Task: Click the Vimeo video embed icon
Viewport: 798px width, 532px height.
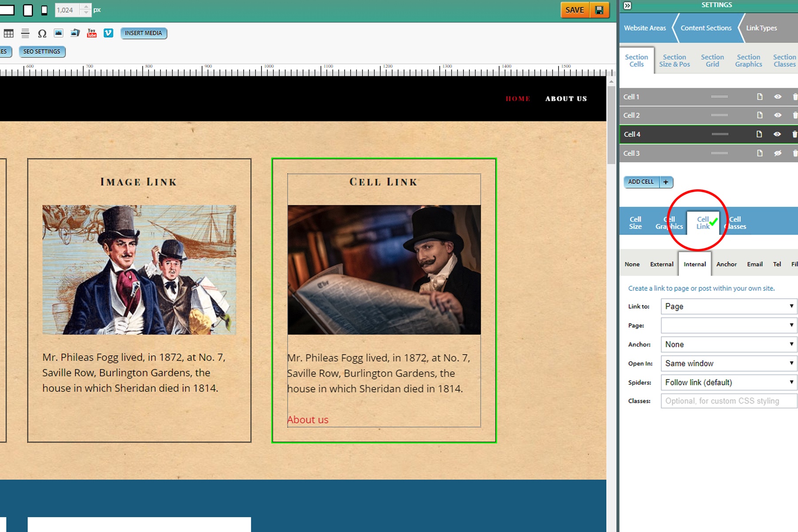Action: [x=108, y=33]
